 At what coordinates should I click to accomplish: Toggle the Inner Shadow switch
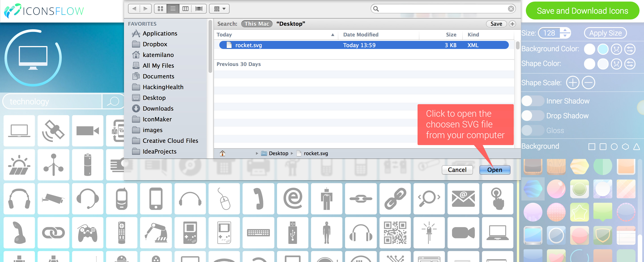[x=533, y=101]
